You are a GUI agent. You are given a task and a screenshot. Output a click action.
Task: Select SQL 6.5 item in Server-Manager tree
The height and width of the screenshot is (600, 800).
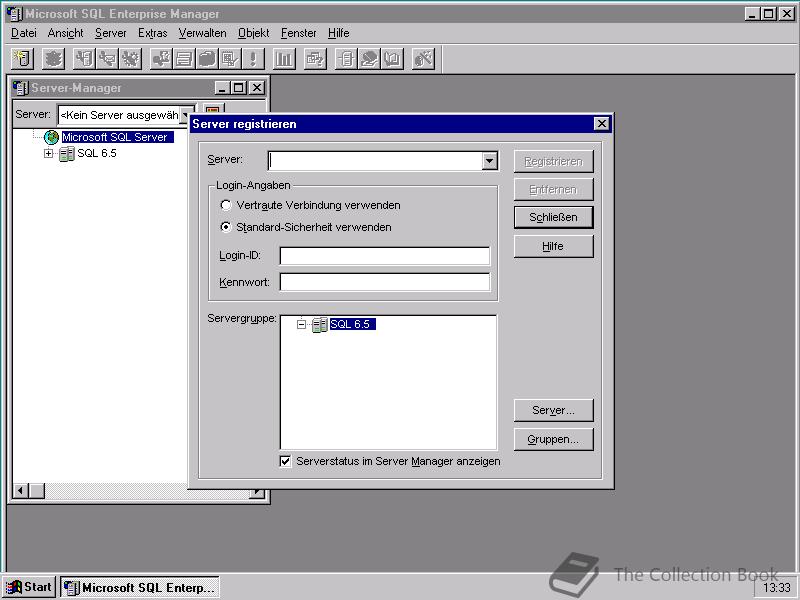point(97,154)
